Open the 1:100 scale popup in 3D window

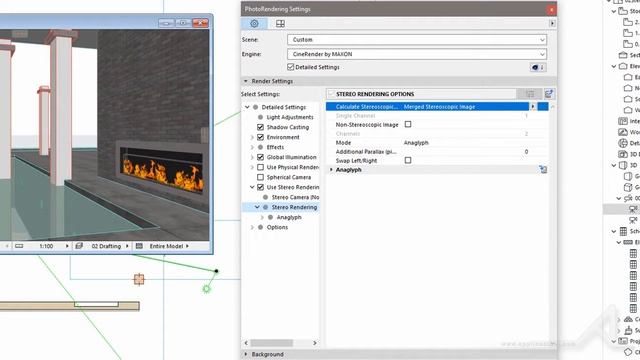67,246
